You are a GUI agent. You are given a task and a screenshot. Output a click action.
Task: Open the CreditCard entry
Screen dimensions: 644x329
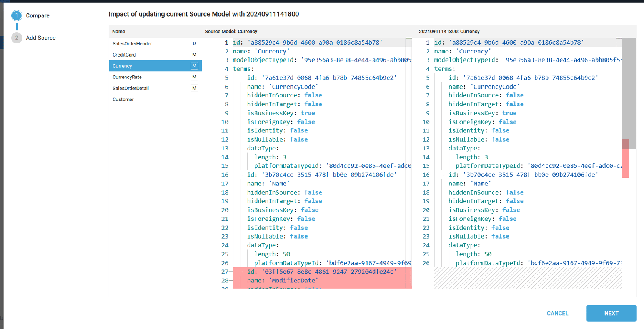click(155, 55)
